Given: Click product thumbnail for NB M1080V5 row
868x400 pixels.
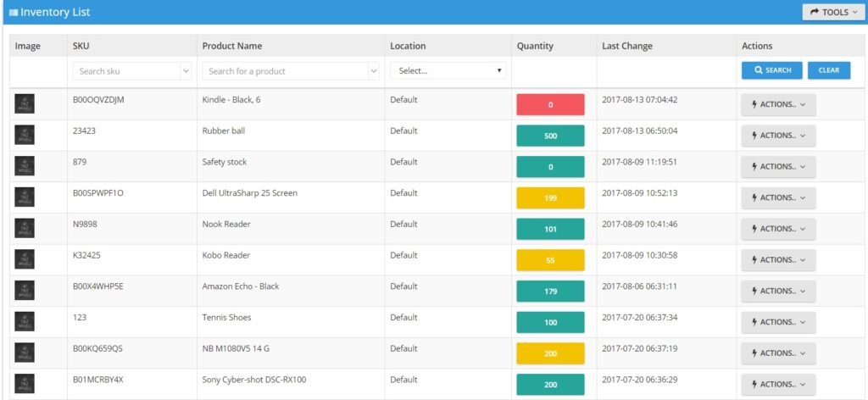Looking at the screenshot, I should point(25,353).
